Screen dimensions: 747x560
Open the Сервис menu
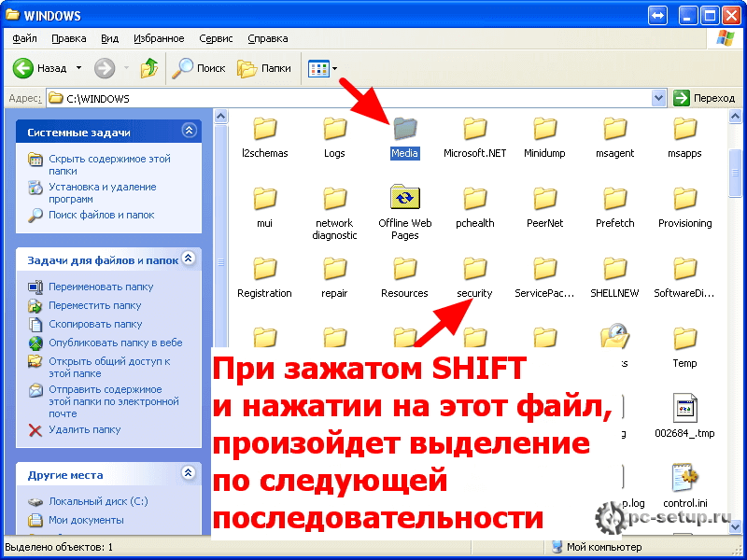216,38
